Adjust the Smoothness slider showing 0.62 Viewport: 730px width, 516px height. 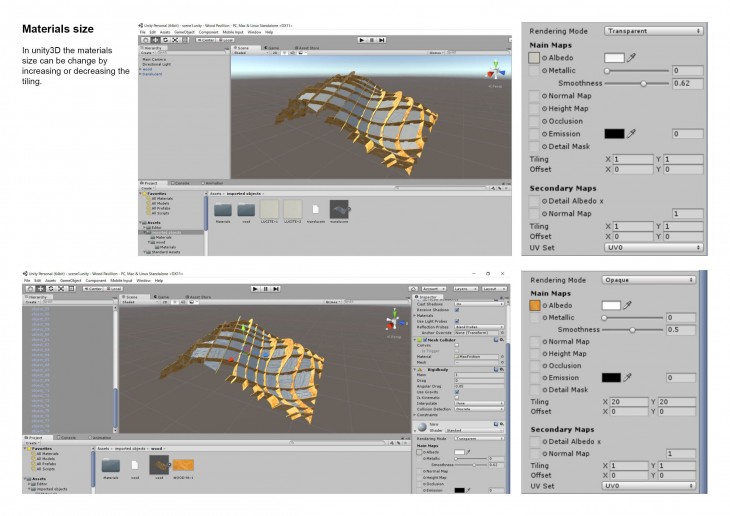click(643, 83)
